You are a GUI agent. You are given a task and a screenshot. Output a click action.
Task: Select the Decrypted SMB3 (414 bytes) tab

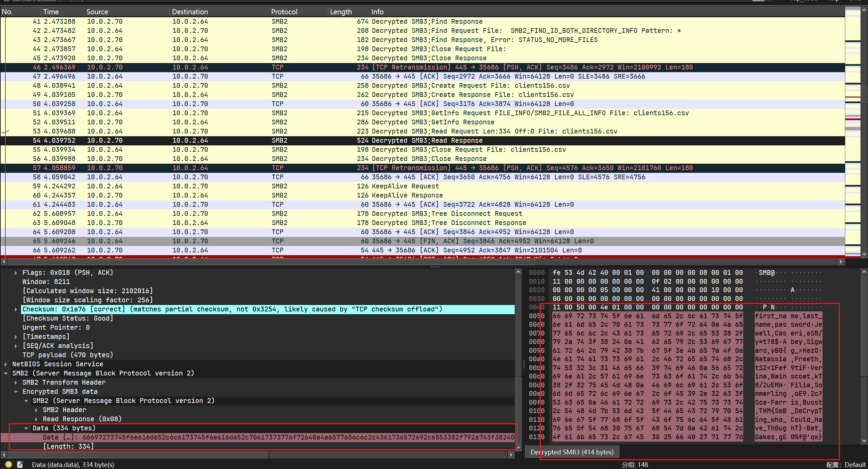572,452
